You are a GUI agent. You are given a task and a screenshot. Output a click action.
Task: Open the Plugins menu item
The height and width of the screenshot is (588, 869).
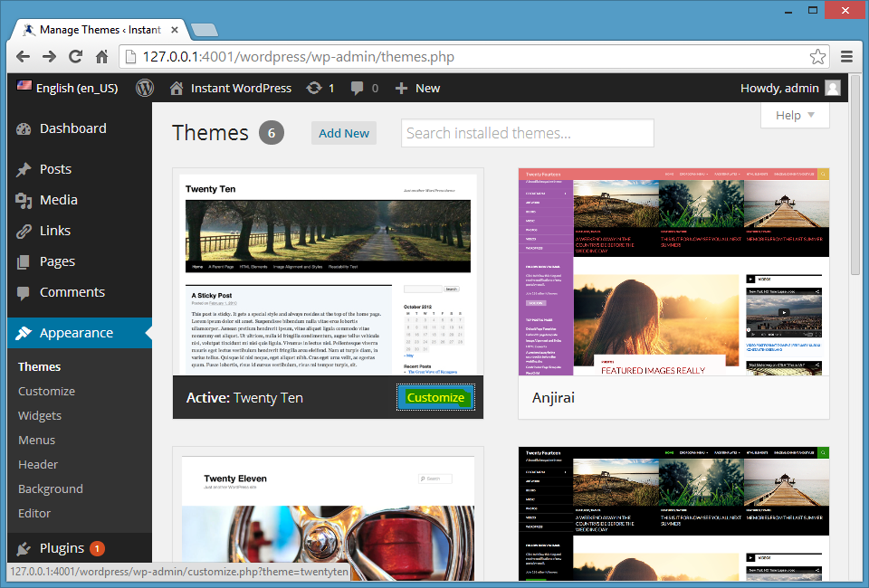coord(62,548)
